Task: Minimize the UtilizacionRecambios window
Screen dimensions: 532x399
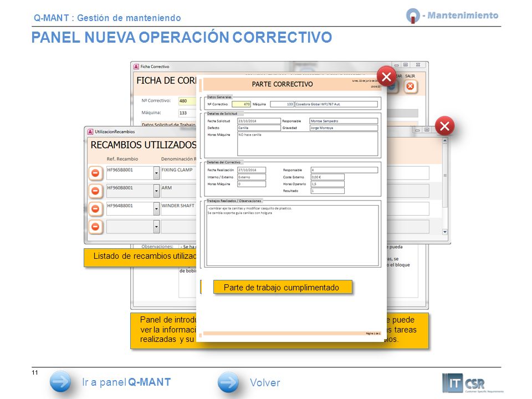Action: [418, 130]
